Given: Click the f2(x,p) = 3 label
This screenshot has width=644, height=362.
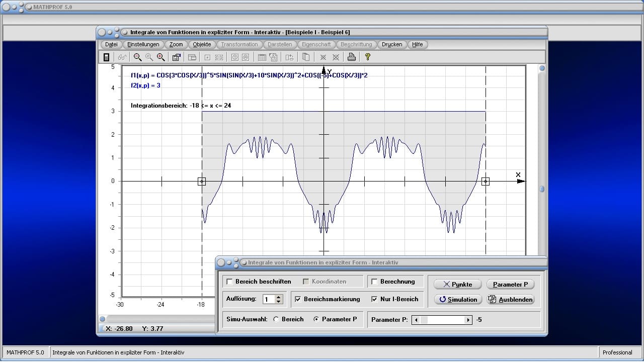Looking at the screenshot, I should pos(145,85).
